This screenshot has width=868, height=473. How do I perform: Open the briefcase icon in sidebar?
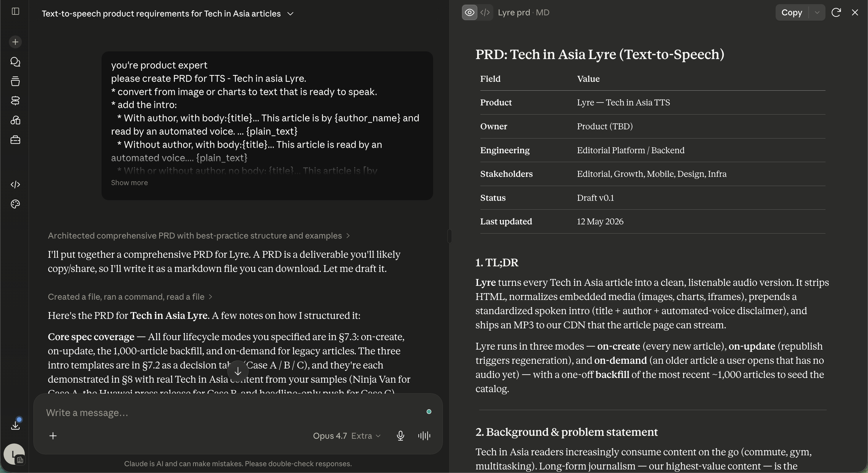coord(15,140)
